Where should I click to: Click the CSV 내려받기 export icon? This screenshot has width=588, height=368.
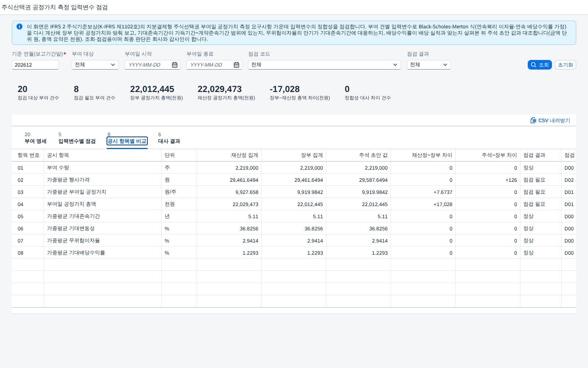tap(533, 120)
